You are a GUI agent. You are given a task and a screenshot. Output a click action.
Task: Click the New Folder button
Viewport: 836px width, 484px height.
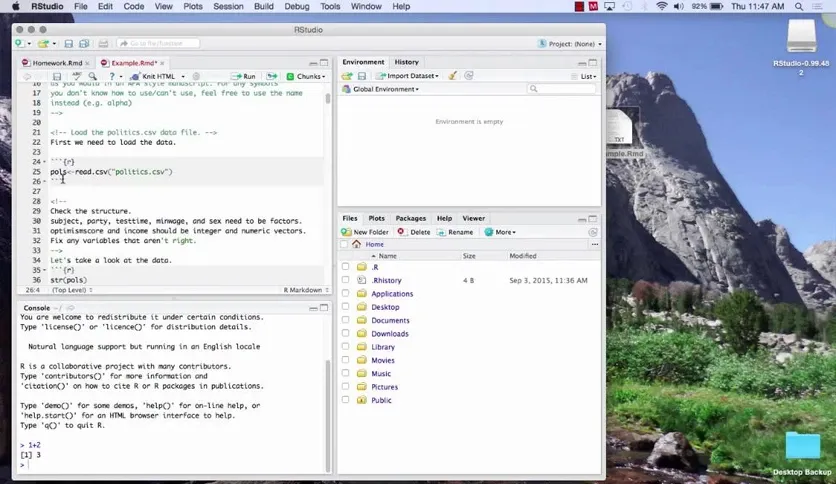pyautogui.click(x=365, y=232)
